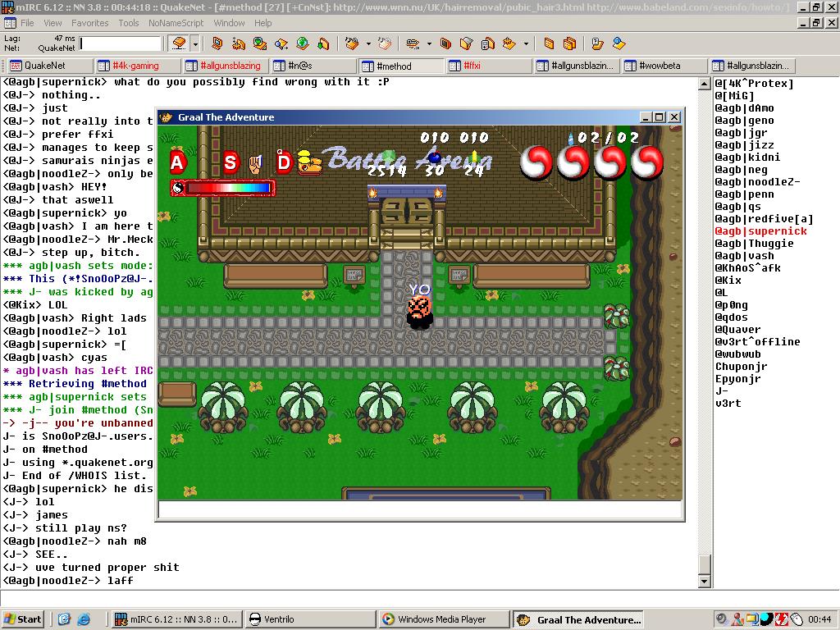Click the lag bar text input field
The image size is (840, 630).
click(x=120, y=43)
